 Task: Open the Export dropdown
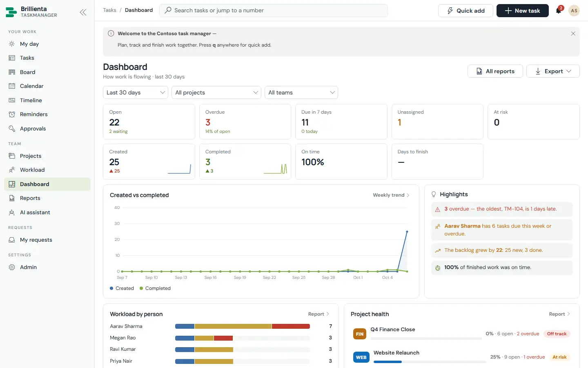click(553, 71)
